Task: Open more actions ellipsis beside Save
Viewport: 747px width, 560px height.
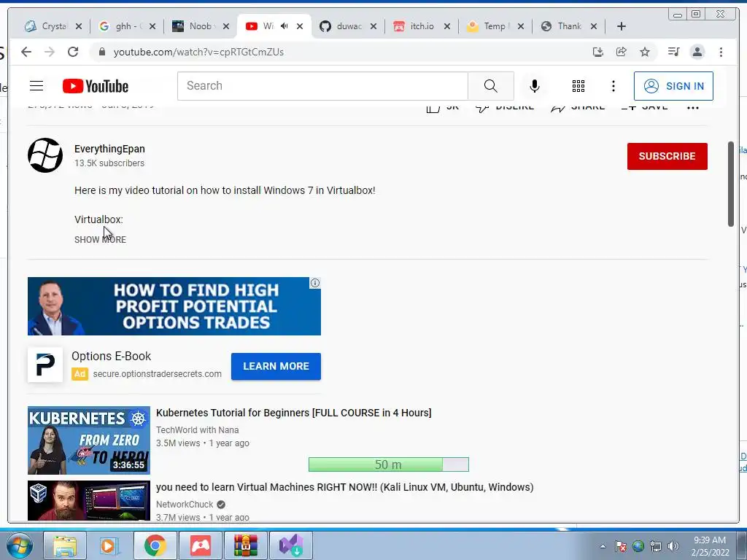Action: tap(693, 108)
